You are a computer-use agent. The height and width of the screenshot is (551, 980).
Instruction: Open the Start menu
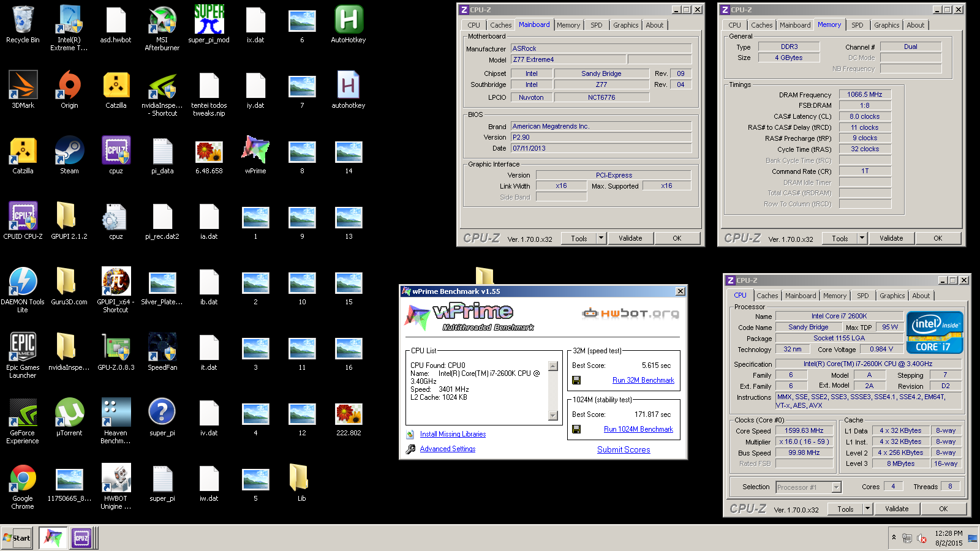[17, 538]
